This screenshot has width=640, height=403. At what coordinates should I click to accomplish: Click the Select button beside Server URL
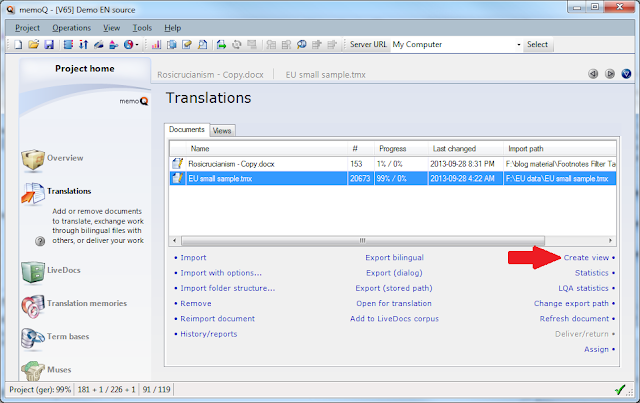[x=537, y=45]
